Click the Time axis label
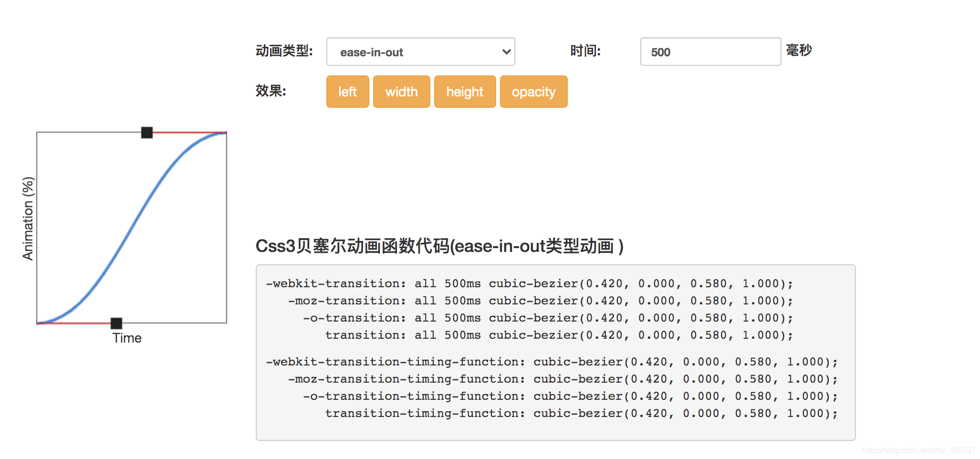The height and width of the screenshot is (459, 980). pos(127,338)
